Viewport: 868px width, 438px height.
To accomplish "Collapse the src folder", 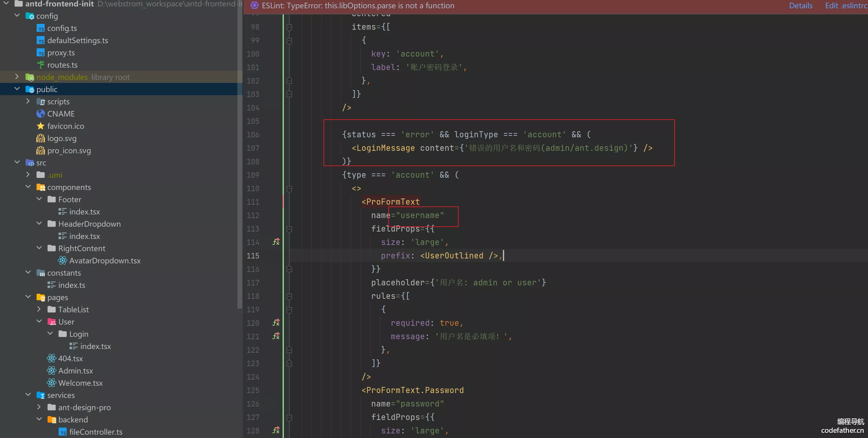I will click(x=17, y=162).
